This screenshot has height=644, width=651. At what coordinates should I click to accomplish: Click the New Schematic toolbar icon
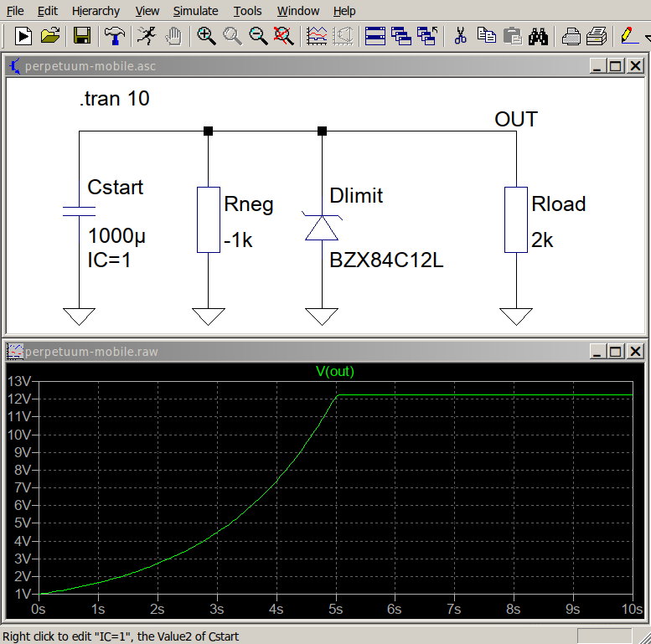coord(23,36)
